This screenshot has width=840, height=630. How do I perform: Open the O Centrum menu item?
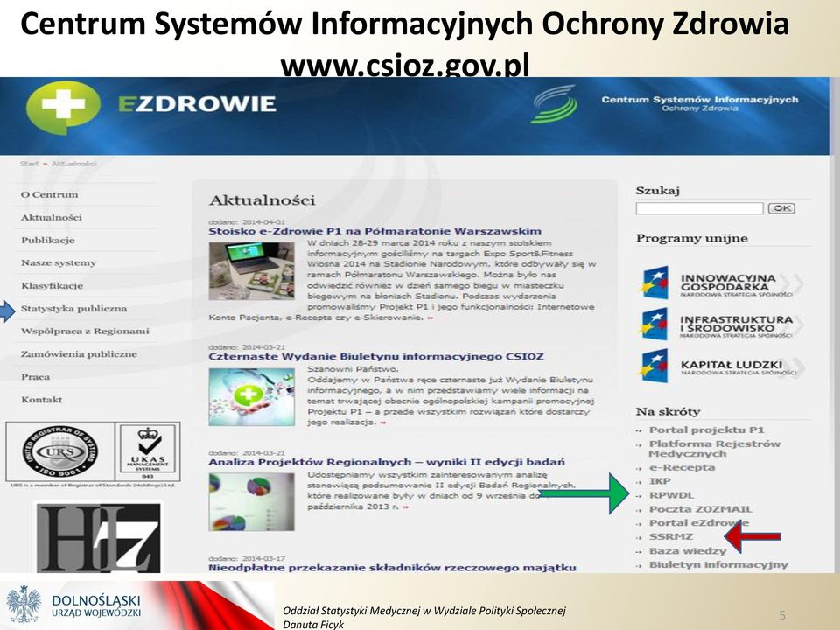coord(49,194)
